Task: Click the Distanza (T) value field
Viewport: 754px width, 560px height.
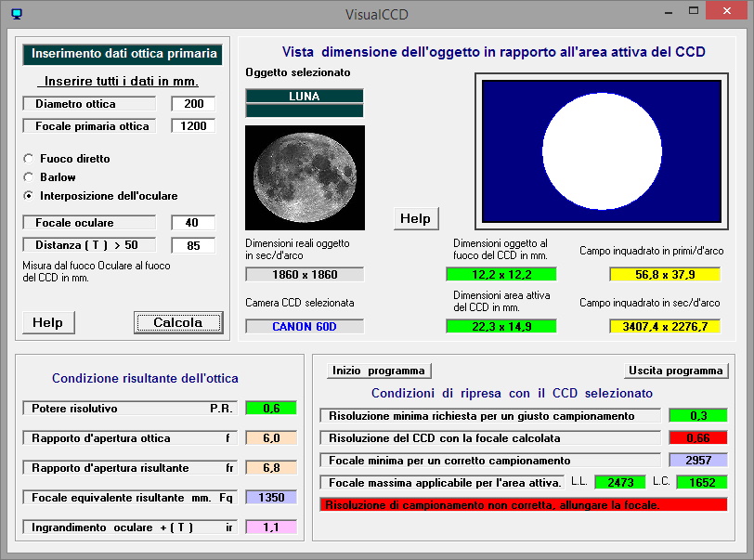Action: coord(193,246)
